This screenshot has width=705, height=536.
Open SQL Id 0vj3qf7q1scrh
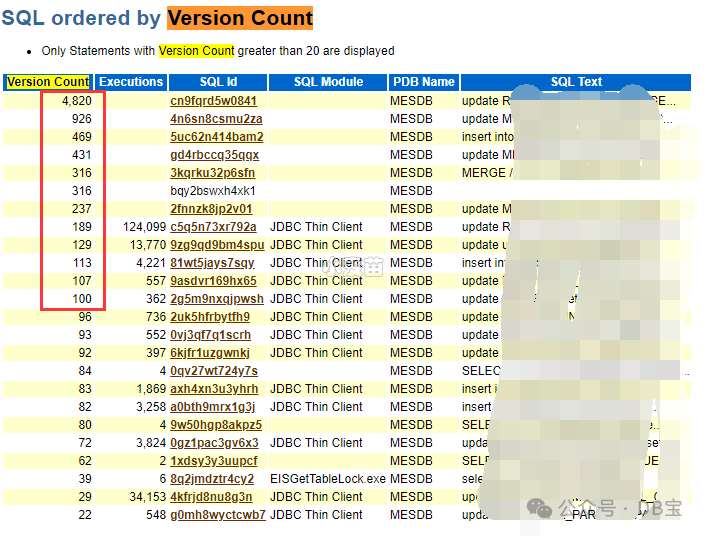coord(210,335)
